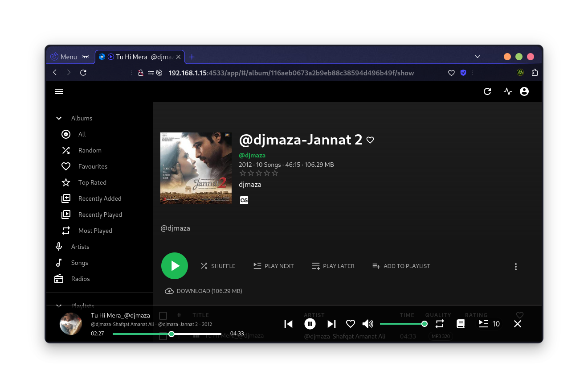Click SHUFFLE to shuffle the album
588x388 pixels.
[x=218, y=266]
